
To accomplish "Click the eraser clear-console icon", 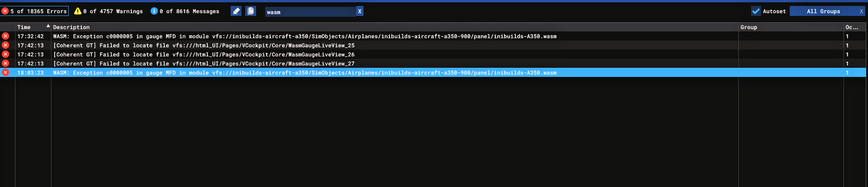I will click(x=236, y=11).
